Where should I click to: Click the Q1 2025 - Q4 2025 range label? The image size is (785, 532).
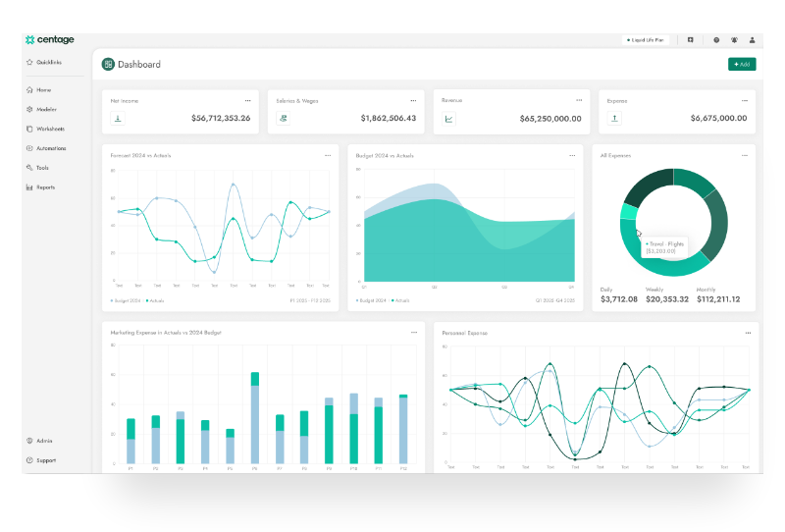pos(555,300)
